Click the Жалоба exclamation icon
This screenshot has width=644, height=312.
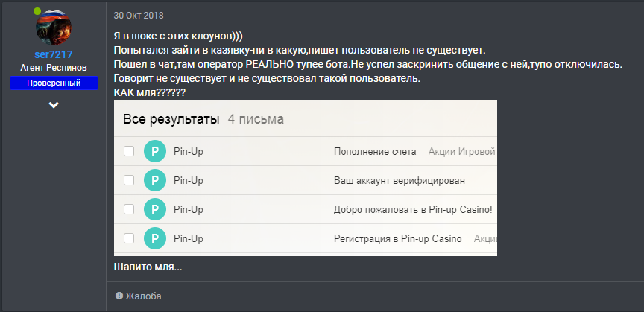click(119, 296)
